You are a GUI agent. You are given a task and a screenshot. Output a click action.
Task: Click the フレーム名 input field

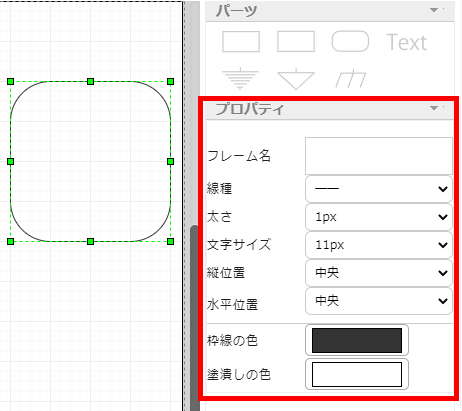(379, 156)
